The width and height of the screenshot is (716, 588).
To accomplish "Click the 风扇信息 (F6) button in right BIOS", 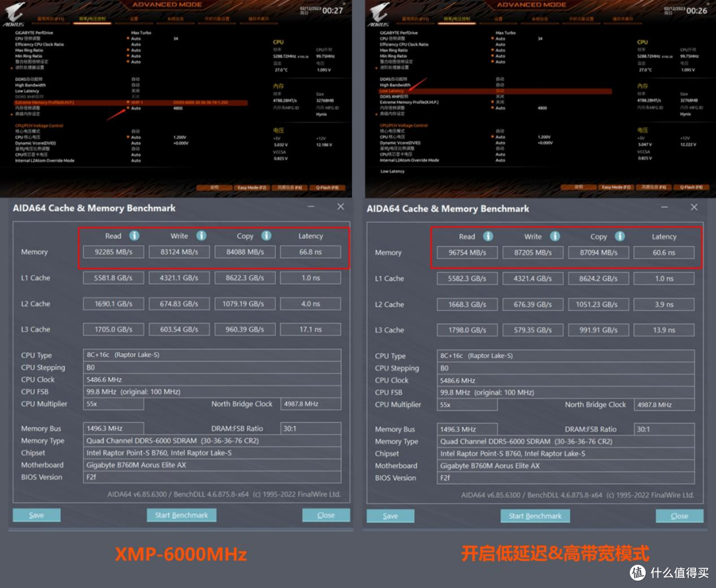I will coord(654,187).
